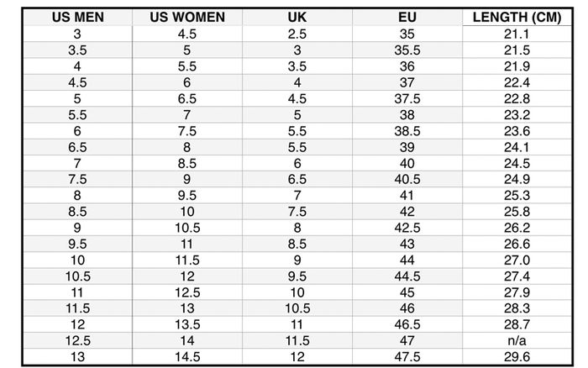Select length value 24.1

tap(517, 147)
